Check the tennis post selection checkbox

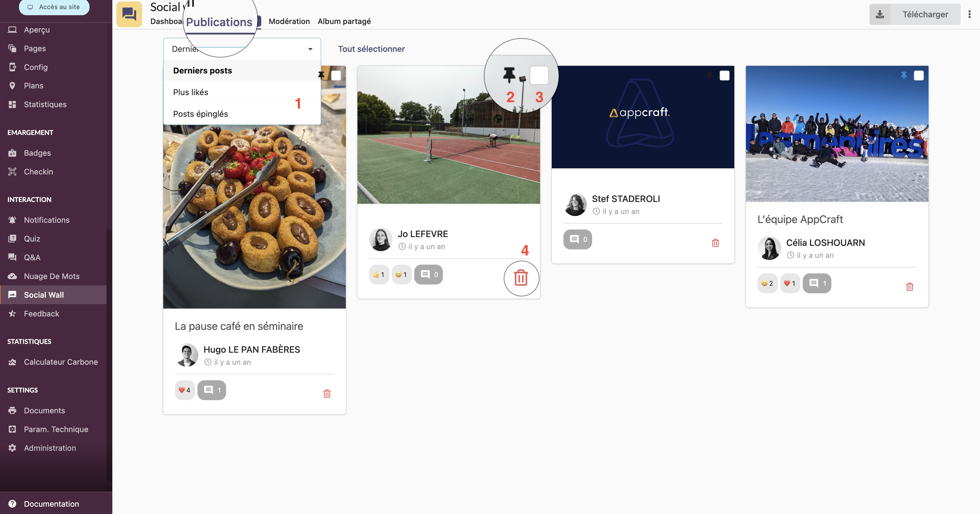[539, 75]
